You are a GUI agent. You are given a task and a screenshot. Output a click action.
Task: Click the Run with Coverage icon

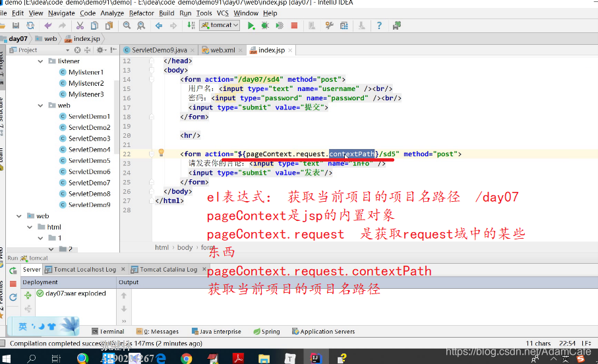280,26
